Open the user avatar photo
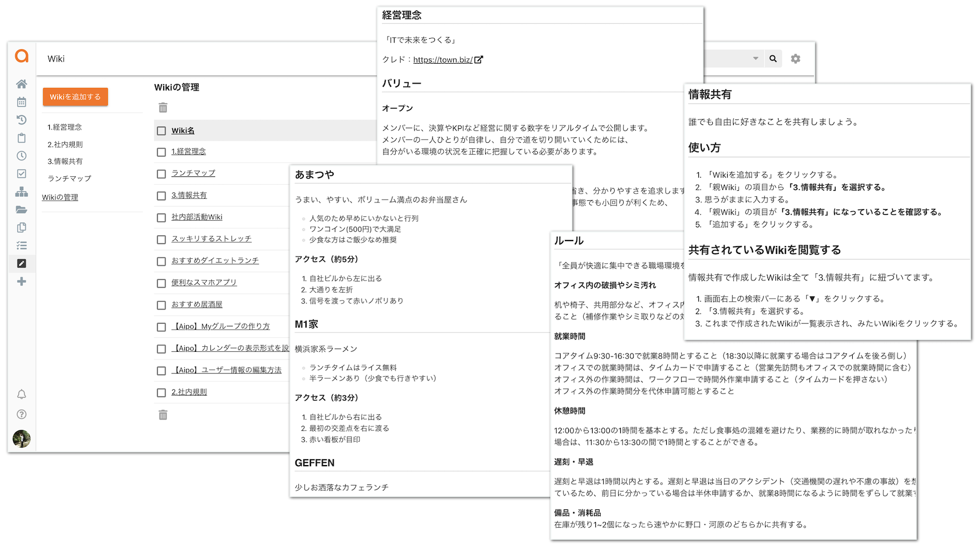980x547 pixels. coord(22,439)
